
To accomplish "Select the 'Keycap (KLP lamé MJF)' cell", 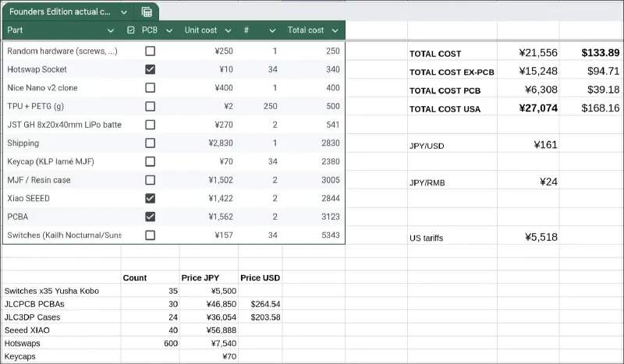I will pyautogui.click(x=51, y=161).
